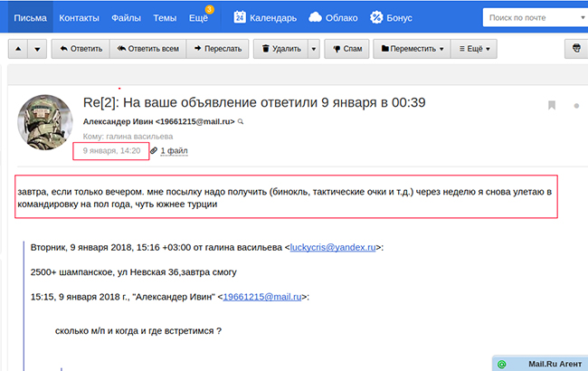Click the Calendar icon
The width and height of the screenshot is (588, 371).
tap(240, 17)
